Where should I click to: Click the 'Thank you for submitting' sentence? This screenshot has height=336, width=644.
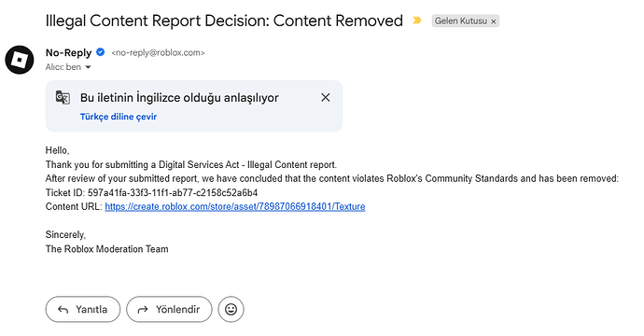[x=191, y=164]
